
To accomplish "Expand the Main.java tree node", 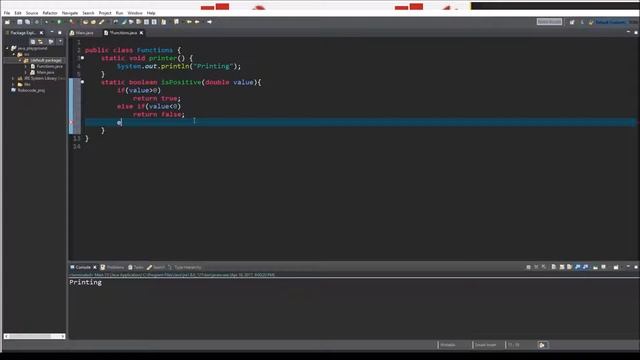I will pyautogui.click(x=26, y=72).
